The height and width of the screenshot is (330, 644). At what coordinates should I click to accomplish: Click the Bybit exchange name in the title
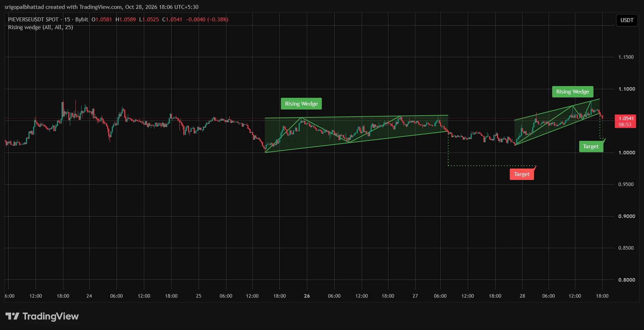82,20
